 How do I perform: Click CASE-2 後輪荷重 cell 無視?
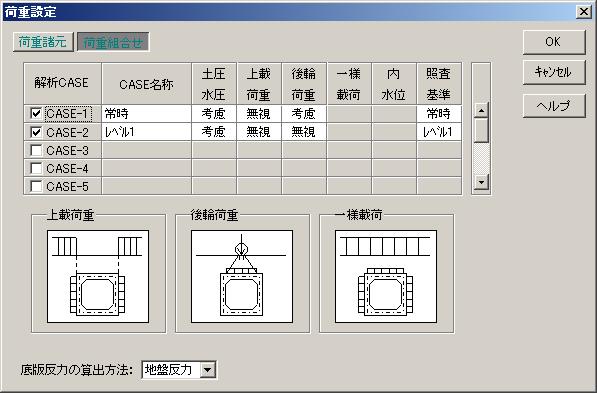303,132
